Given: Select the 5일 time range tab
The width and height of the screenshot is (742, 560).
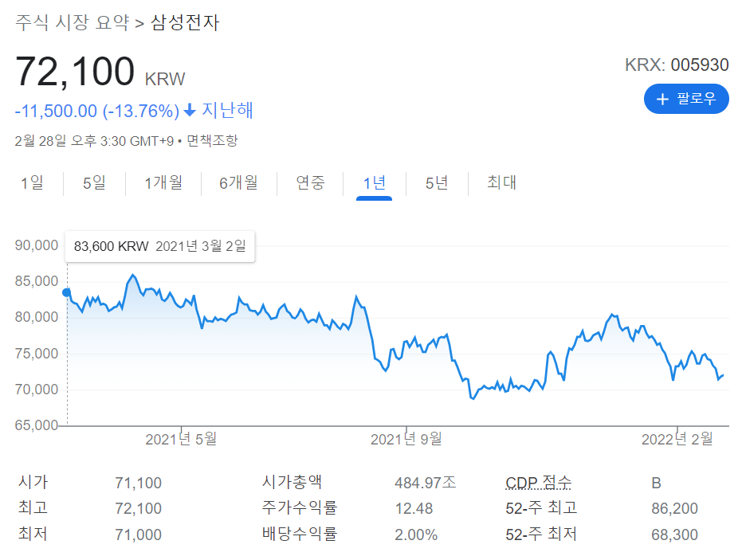Looking at the screenshot, I should pyautogui.click(x=94, y=182).
